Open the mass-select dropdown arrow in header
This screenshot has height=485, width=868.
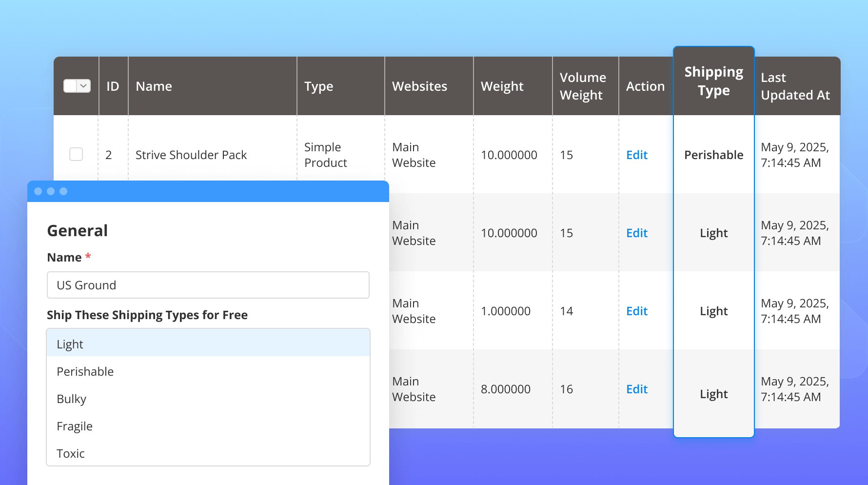point(84,86)
